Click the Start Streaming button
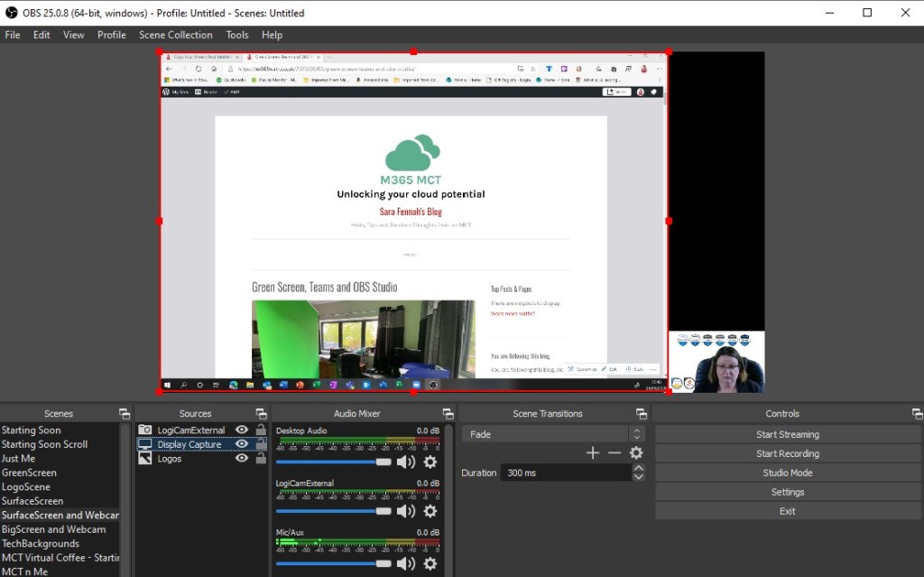Image resolution: width=924 pixels, height=577 pixels. click(x=787, y=434)
